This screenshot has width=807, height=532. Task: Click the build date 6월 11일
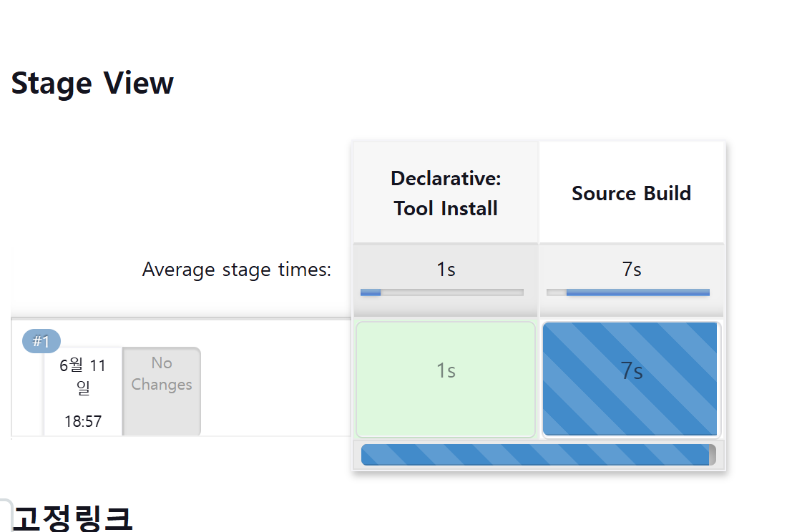(82, 376)
